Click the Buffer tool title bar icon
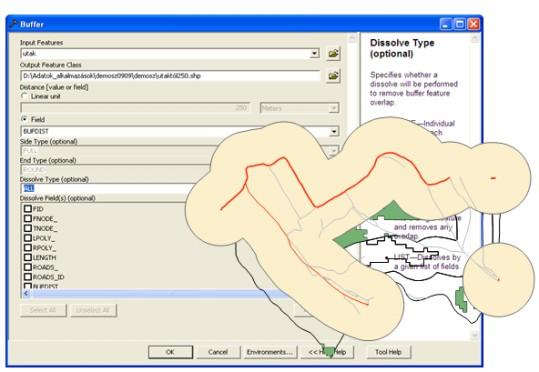Viewport: 539px width, 372px height. pos(14,24)
